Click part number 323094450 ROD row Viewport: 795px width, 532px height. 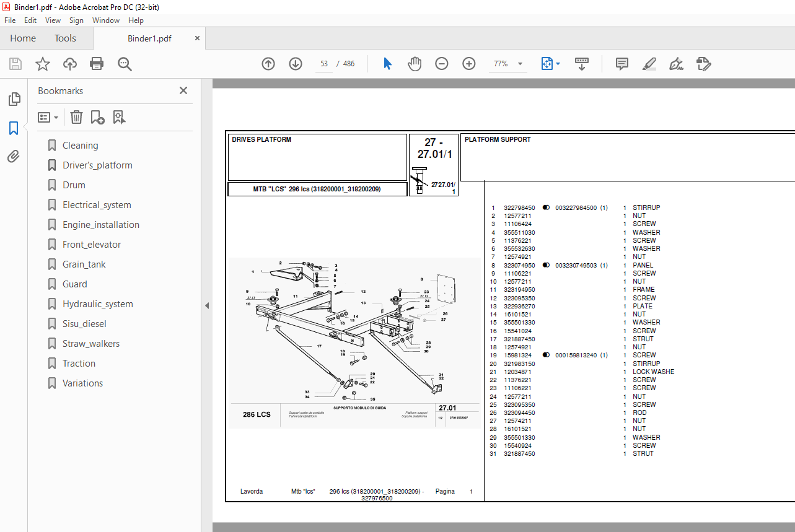tap(568, 412)
